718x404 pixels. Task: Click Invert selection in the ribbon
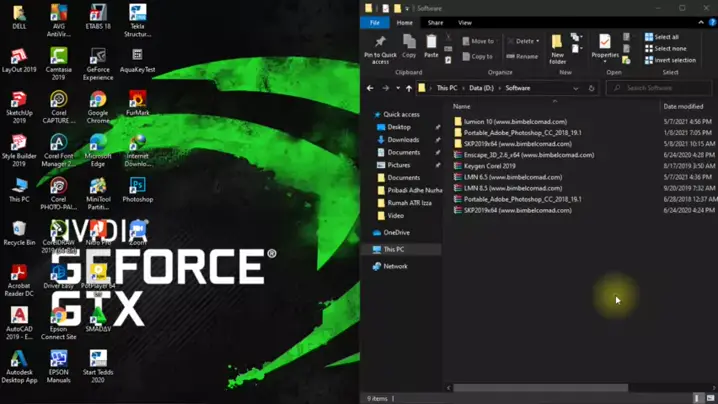pyautogui.click(x=675, y=60)
